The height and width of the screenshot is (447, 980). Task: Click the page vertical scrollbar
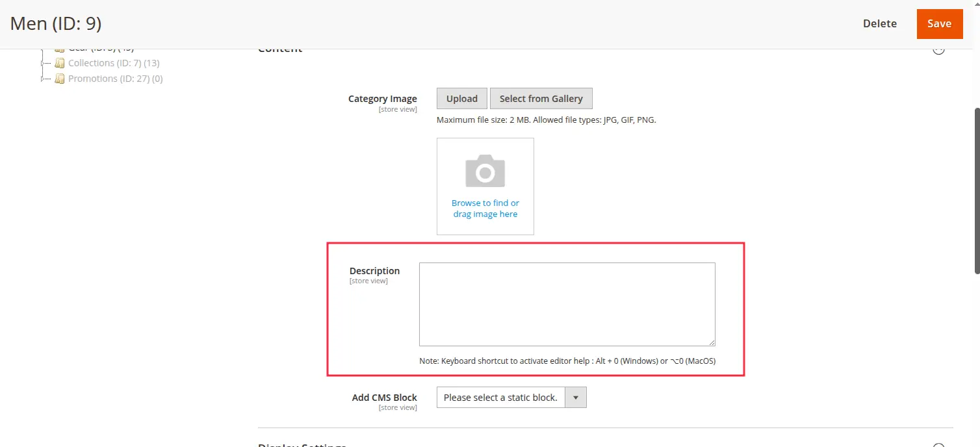[976, 190]
